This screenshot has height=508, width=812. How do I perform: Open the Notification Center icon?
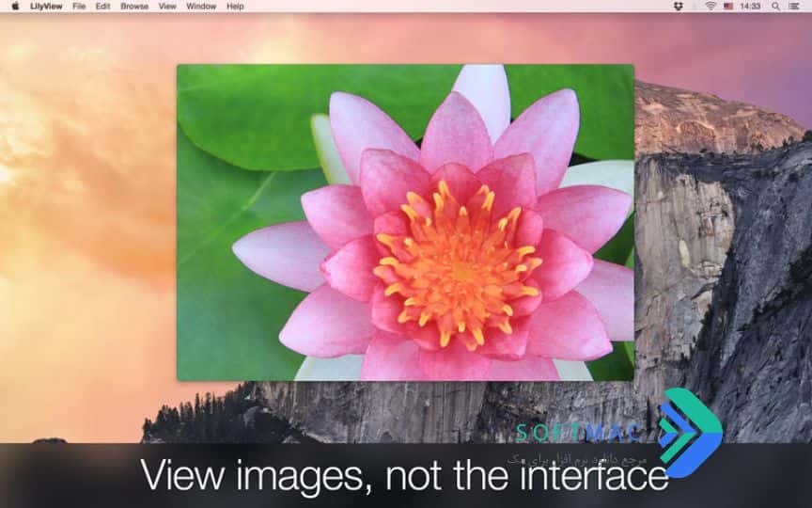click(x=793, y=7)
